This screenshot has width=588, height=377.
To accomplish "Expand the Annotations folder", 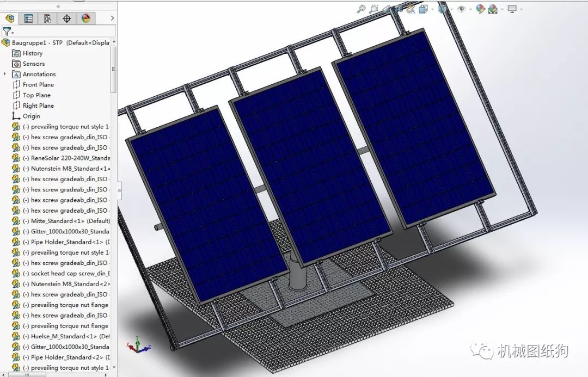I will pyautogui.click(x=4, y=74).
